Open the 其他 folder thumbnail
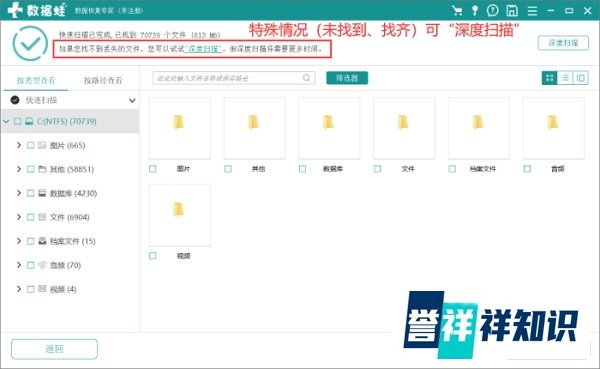Screen dimensions: 600x369 [254, 128]
